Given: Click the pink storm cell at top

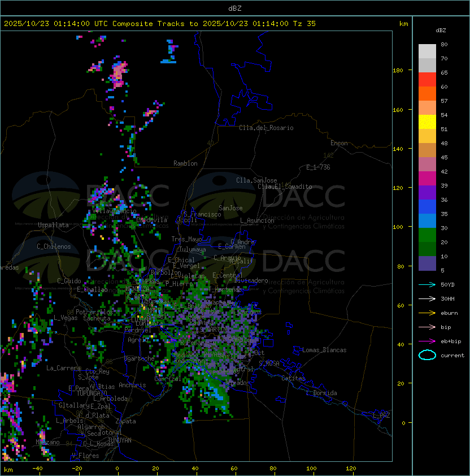Looking at the screenshot, I should (x=117, y=75).
